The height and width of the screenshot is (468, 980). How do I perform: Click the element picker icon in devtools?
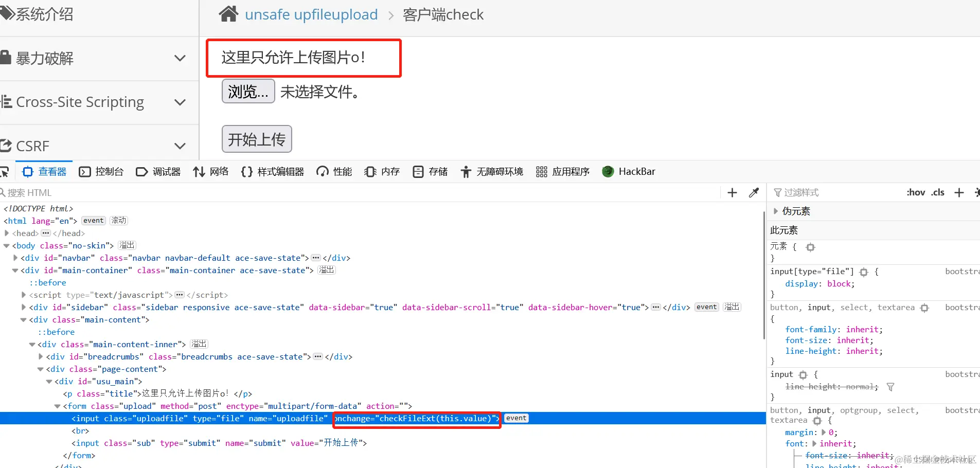[x=5, y=172]
